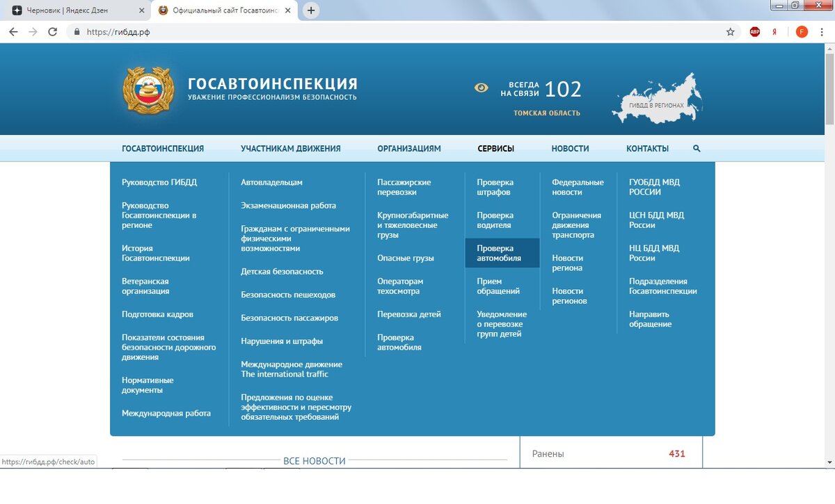Open Ветеранская организация link
Screen dimensions: 835x504
pyautogui.click(x=145, y=286)
